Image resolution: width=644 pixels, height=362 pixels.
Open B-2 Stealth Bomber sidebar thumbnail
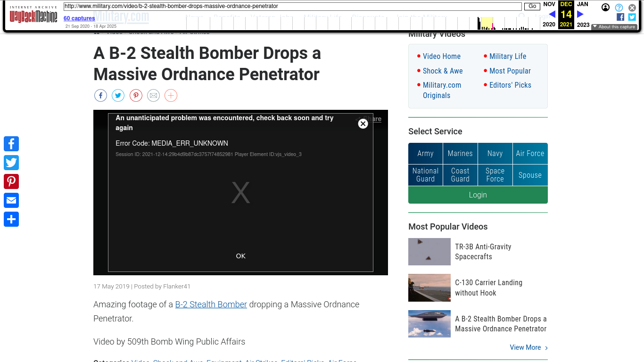pyautogui.click(x=429, y=324)
